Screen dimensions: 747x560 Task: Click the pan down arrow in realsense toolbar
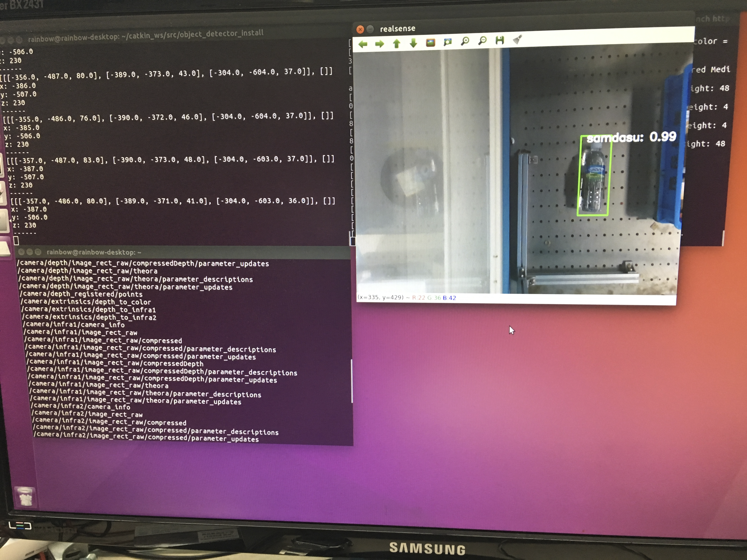click(x=413, y=43)
